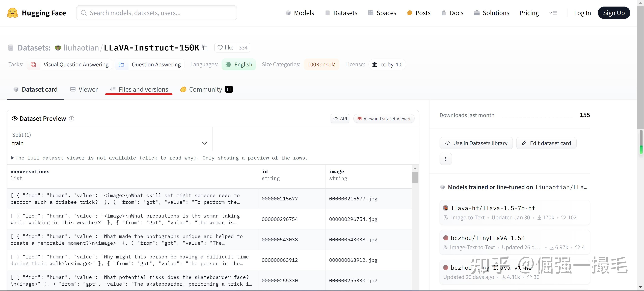The width and height of the screenshot is (644, 291).
Task: Click the API button
Action: tap(340, 119)
